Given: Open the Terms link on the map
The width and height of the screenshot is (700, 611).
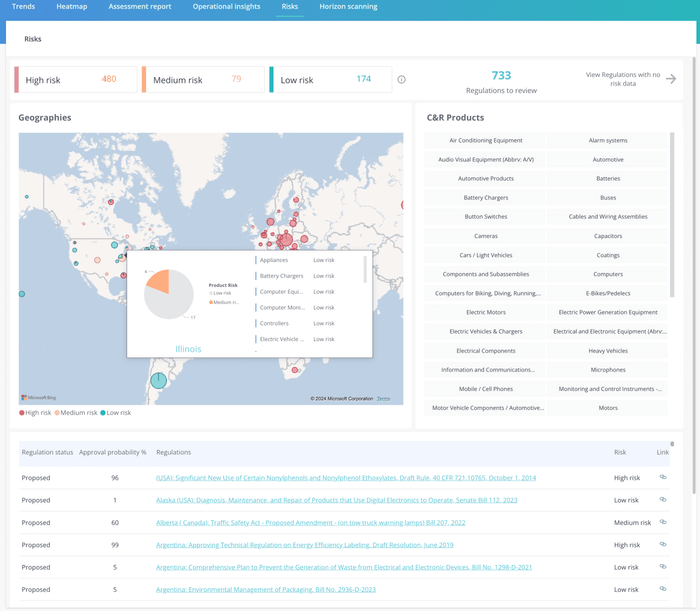Looking at the screenshot, I should [383, 398].
